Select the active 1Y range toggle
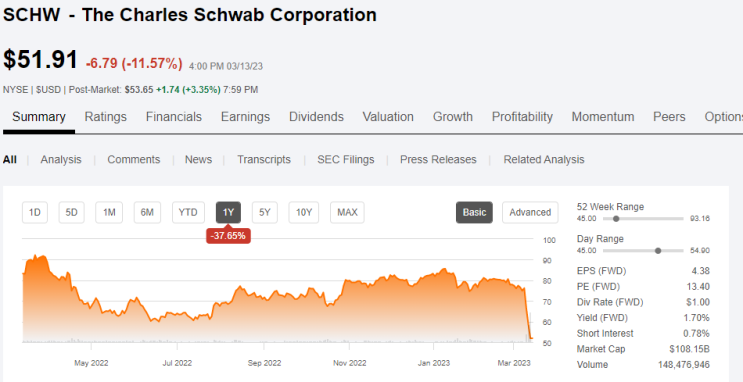 click(x=228, y=212)
